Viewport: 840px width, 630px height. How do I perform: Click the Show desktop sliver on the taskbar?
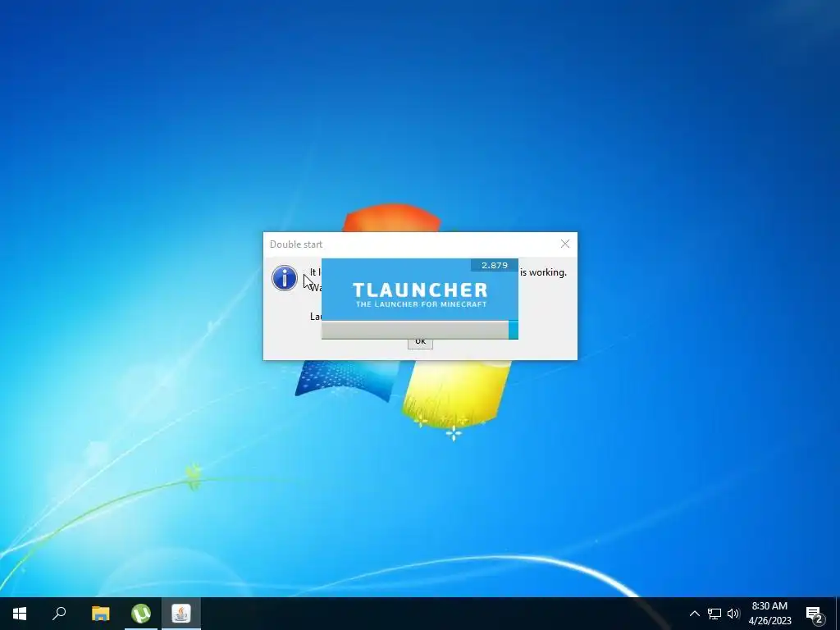[838, 614]
